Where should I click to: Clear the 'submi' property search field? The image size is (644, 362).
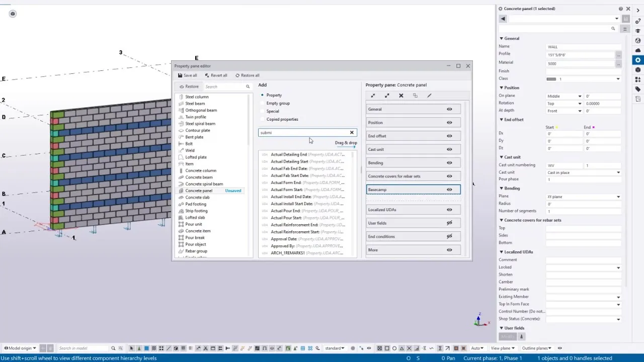(x=352, y=133)
